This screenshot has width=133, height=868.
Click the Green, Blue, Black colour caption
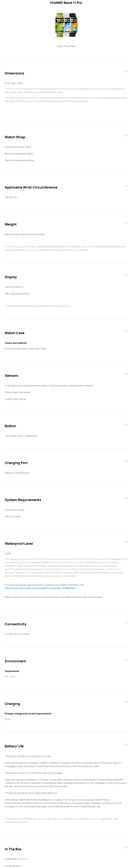click(x=66, y=46)
